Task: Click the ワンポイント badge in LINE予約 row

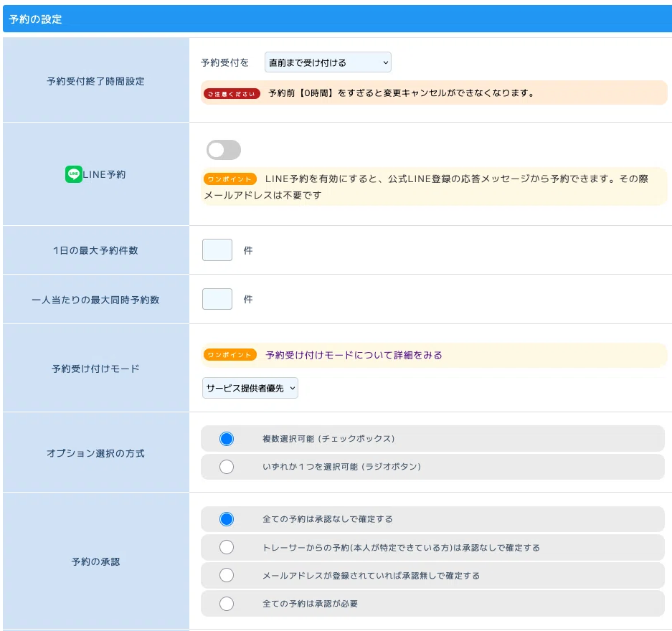Action: [230, 179]
